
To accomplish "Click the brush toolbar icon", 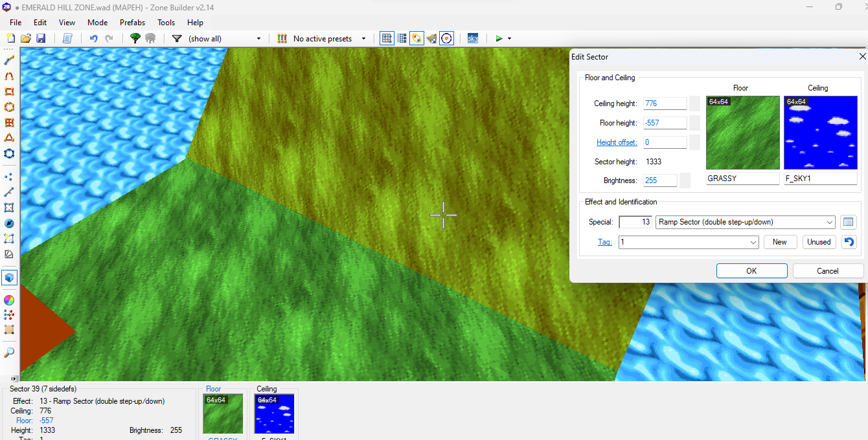I will 431,39.
